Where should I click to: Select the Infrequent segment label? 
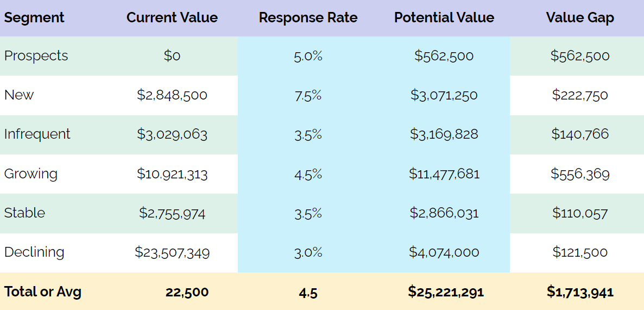point(37,134)
